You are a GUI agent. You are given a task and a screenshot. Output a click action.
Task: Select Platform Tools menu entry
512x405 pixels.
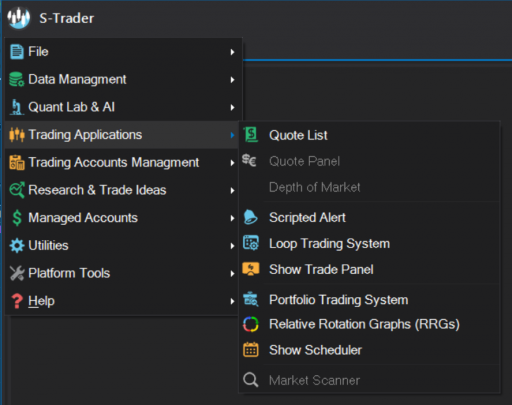[x=122, y=273]
